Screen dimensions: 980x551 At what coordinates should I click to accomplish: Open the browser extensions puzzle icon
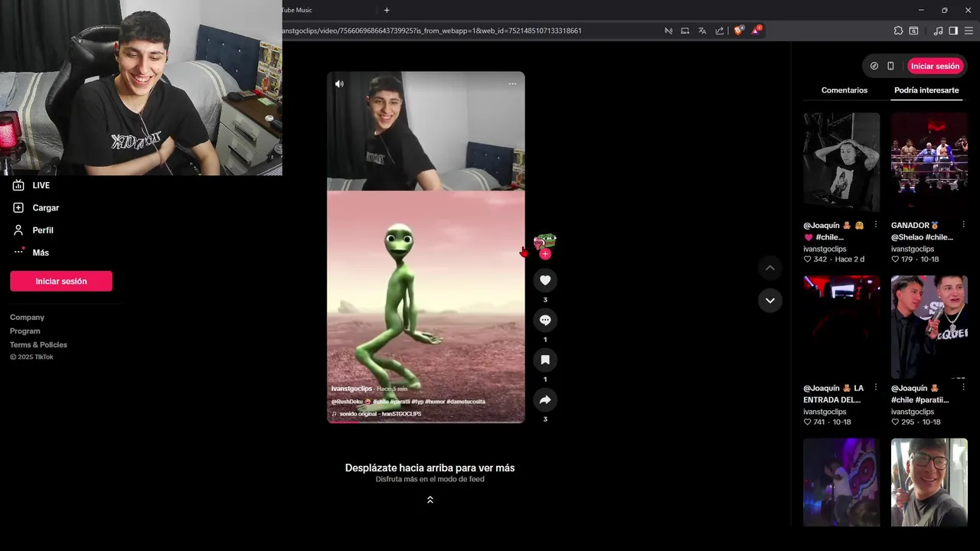click(898, 31)
